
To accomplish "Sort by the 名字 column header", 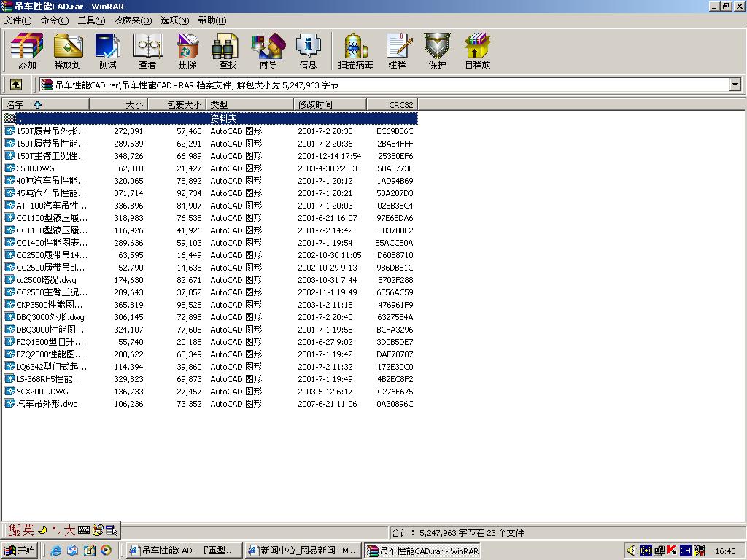I will tap(46, 105).
